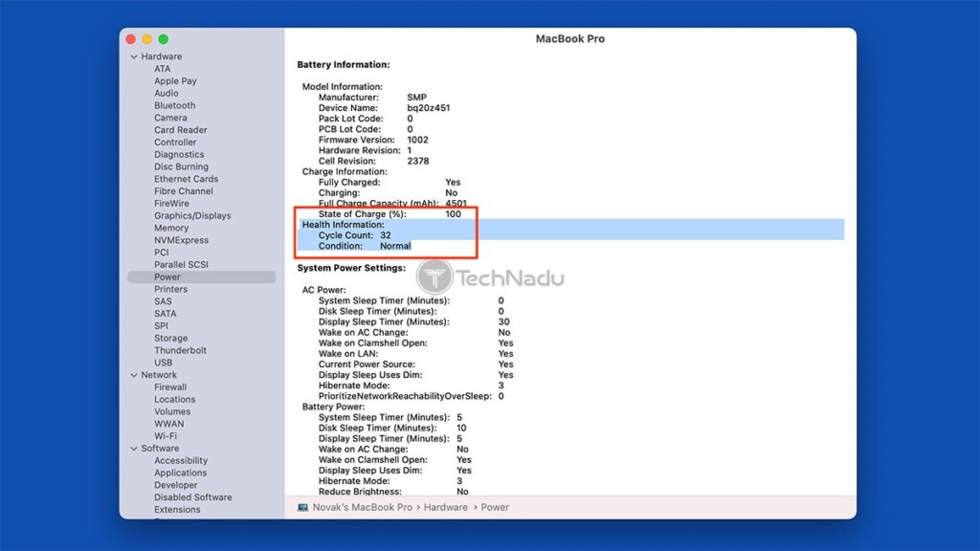Click Power in the bottom path bar

tap(495, 507)
